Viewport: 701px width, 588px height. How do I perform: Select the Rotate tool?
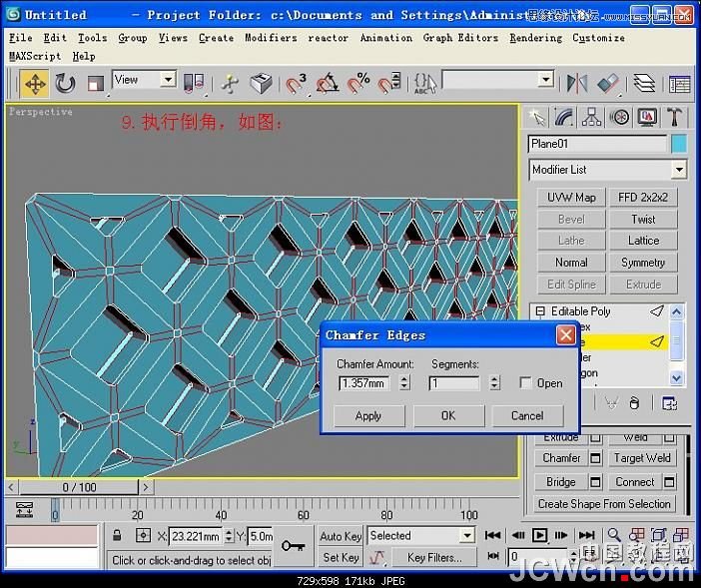coord(65,84)
